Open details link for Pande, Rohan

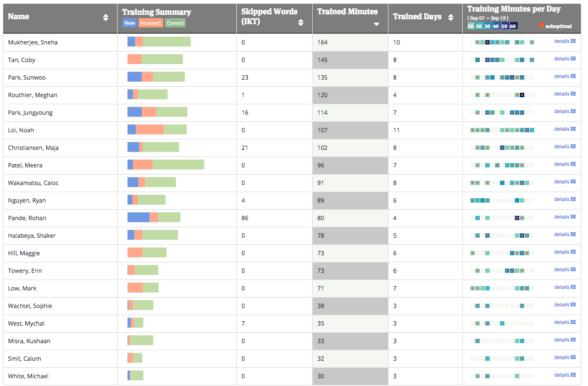point(562,217)
